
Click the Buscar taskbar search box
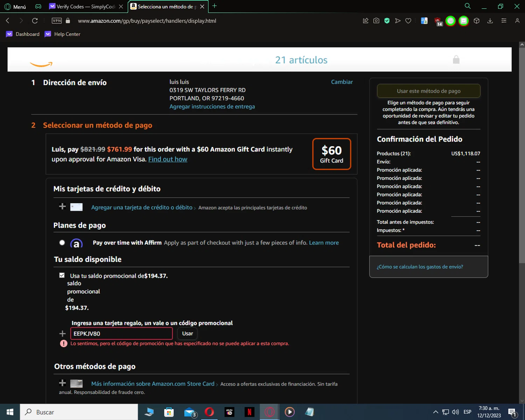pyautogui.click(x=79, y=412)
